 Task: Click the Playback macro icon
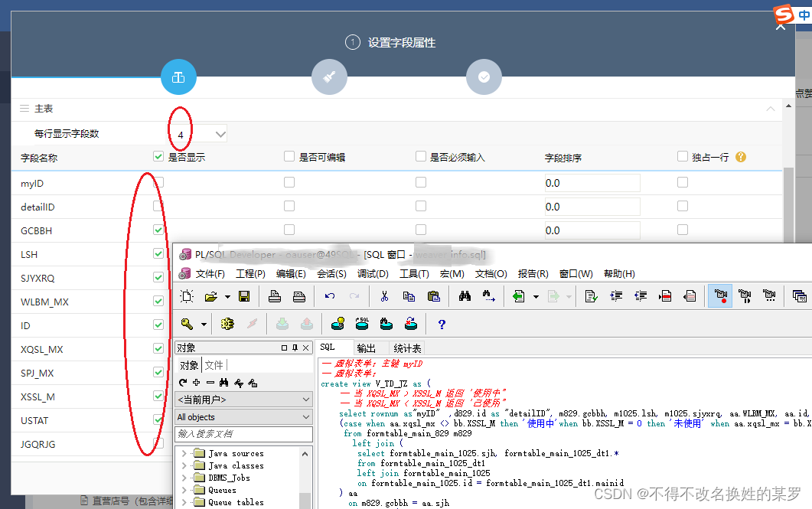[745, 296]
